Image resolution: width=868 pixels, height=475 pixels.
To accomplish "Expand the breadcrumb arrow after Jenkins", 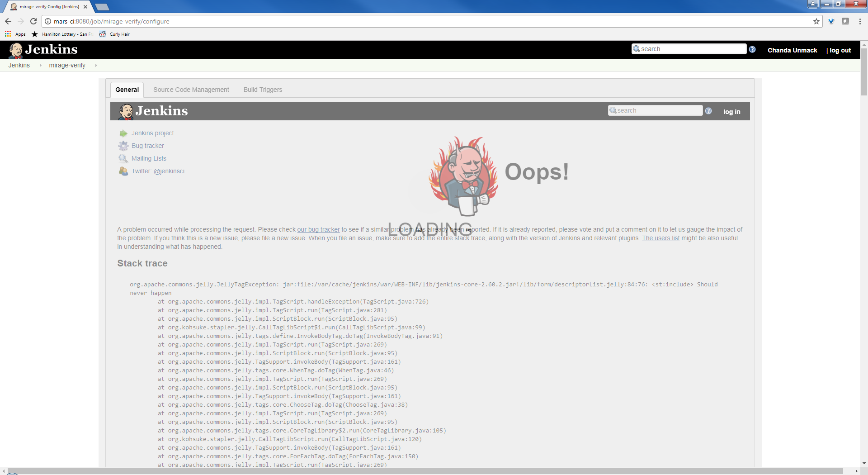I will [40, 66].
